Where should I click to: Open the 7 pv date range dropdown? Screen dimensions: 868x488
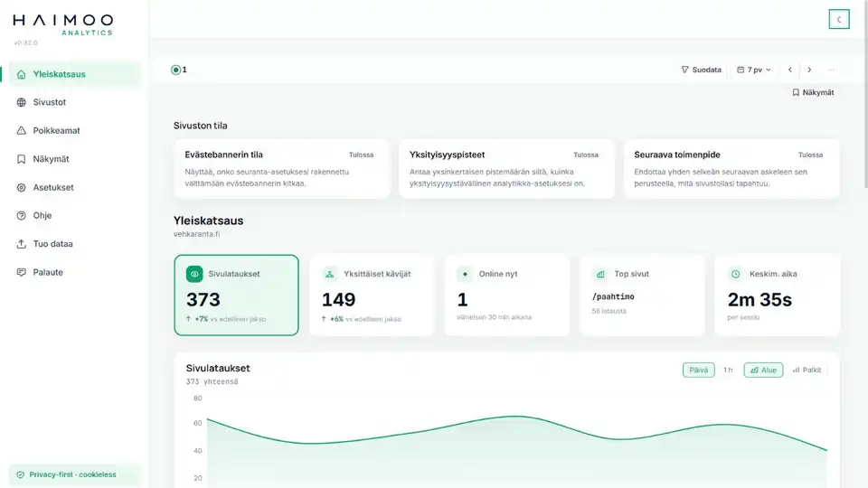[754, 70]
